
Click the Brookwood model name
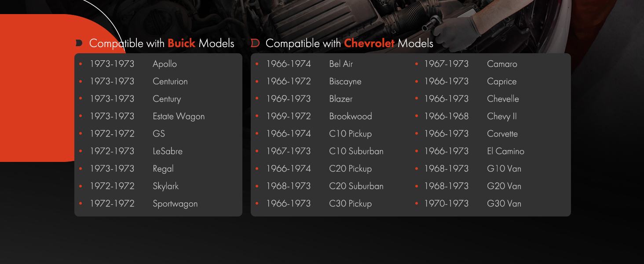(351, 117)
